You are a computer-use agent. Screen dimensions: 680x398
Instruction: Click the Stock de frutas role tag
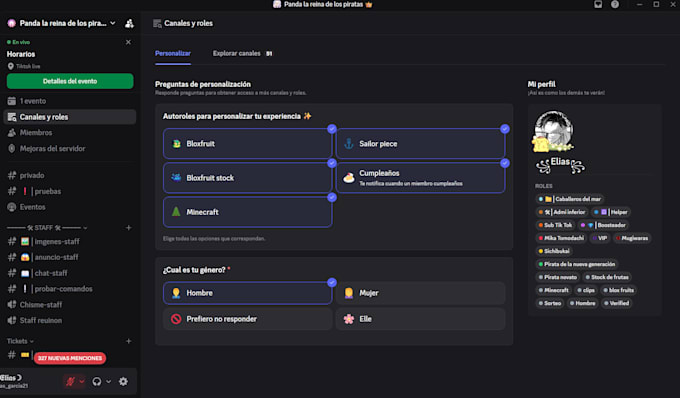(607, 277)
